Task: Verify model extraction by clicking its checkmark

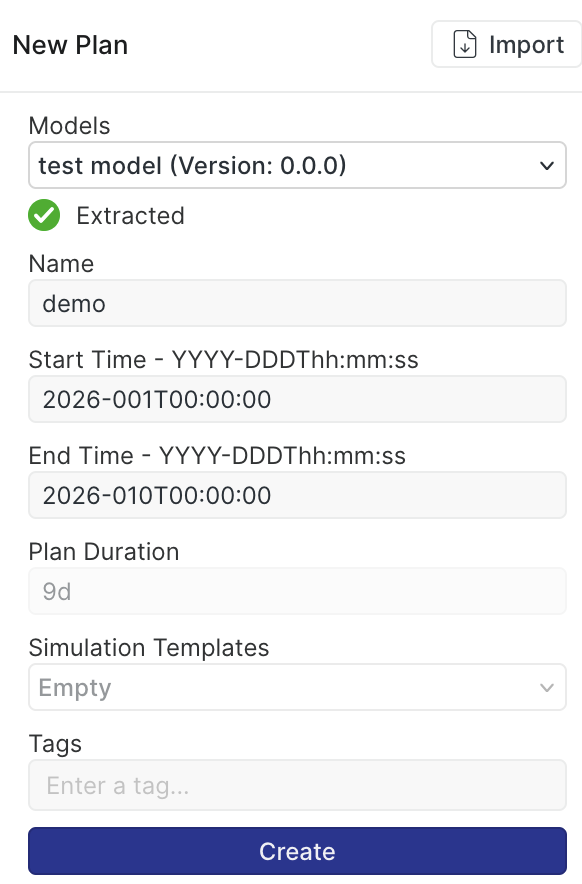Action: tap(43, 216)
